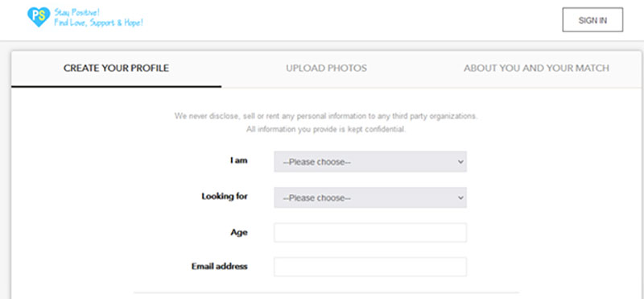Expand the 'Looking for' dropdown
The width and height of the screenshot is (644, 299).
(370, 197)
